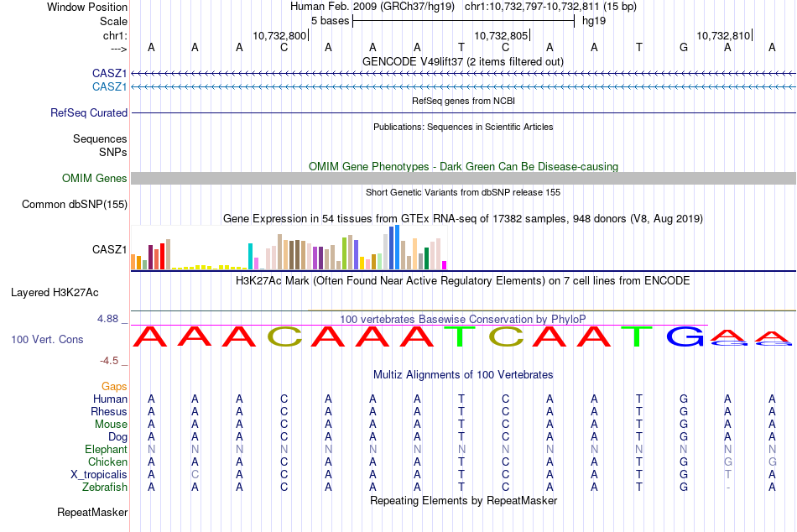Click the GTEx Gene Expression track title
797x532 pixels.
tap(463, 219)
